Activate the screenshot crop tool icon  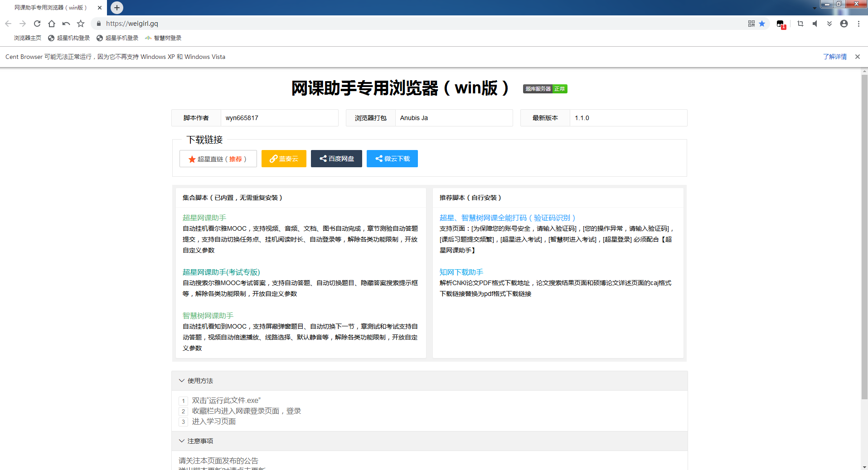point(800,24)
